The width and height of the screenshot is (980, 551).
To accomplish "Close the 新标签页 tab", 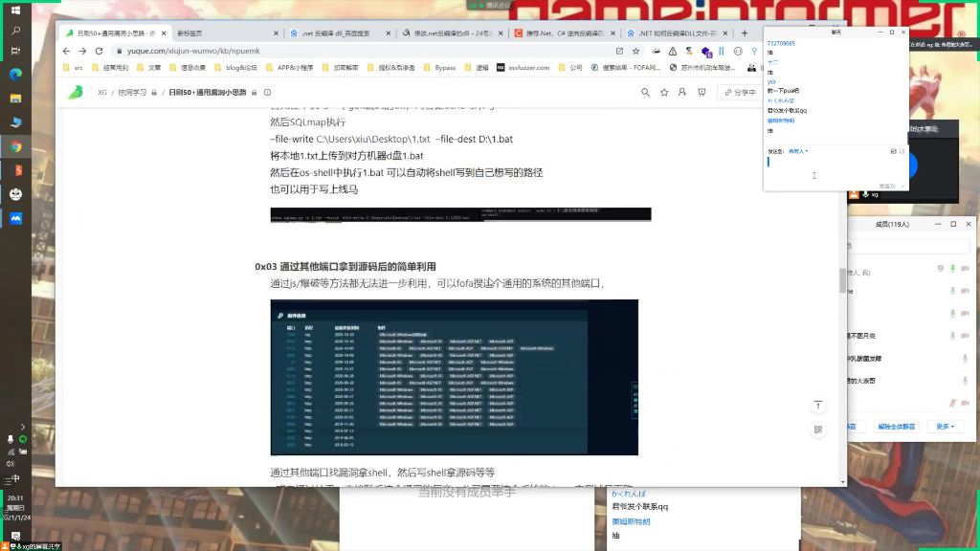I will coord(277,33).
